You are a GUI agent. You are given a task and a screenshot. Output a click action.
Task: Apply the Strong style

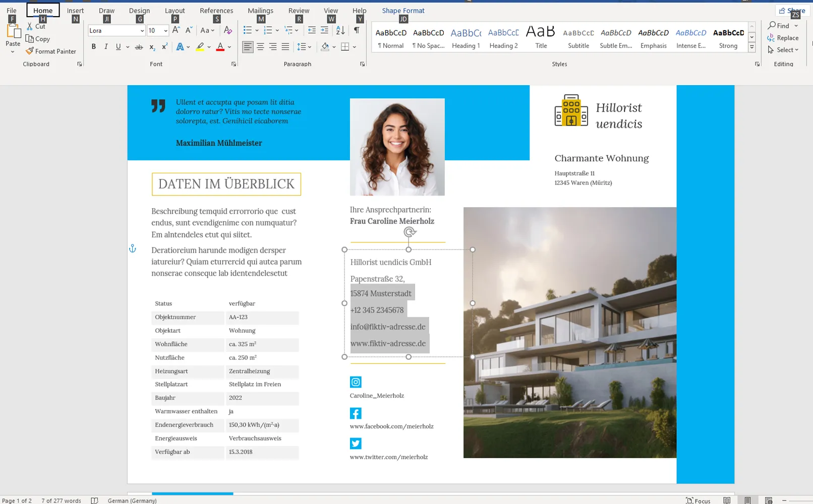coord(728,38)
